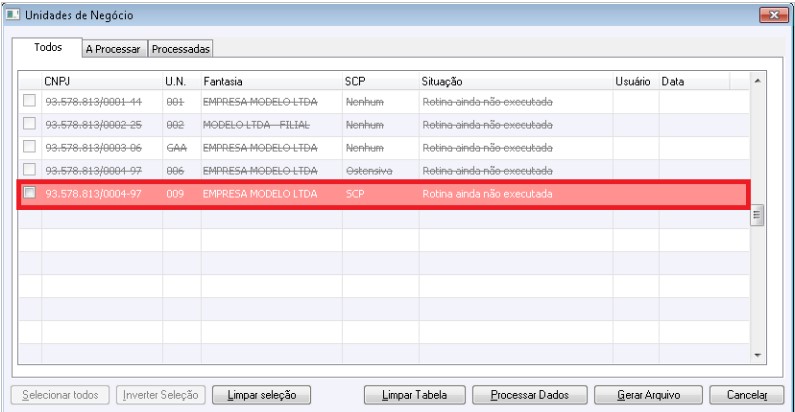This screenshot has width=795, height=412.
Task: Sort by SCP column header
Action: coord(381,81)
